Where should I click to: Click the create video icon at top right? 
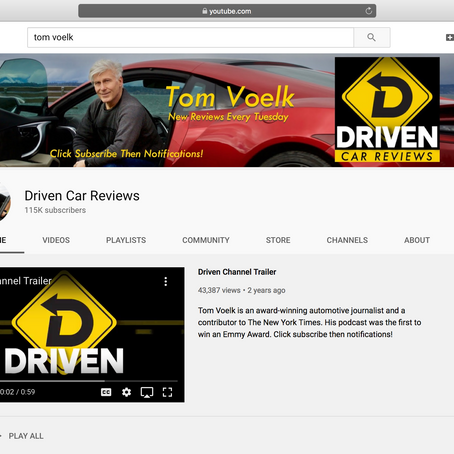450,37
